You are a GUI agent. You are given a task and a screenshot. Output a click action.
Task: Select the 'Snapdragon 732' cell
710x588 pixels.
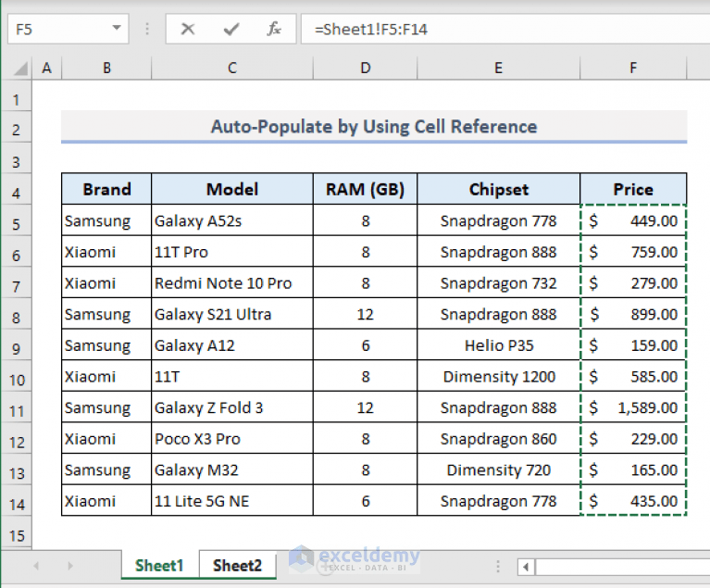pos(498,283)
